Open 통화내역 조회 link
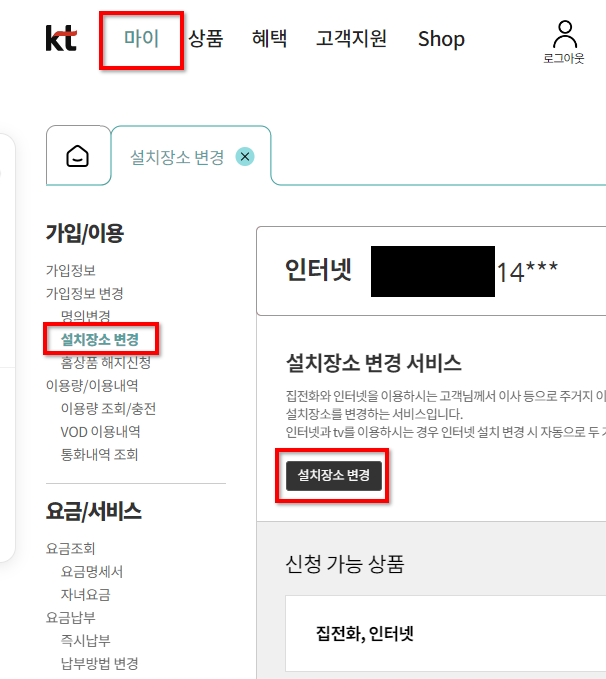 coord(100,454)
